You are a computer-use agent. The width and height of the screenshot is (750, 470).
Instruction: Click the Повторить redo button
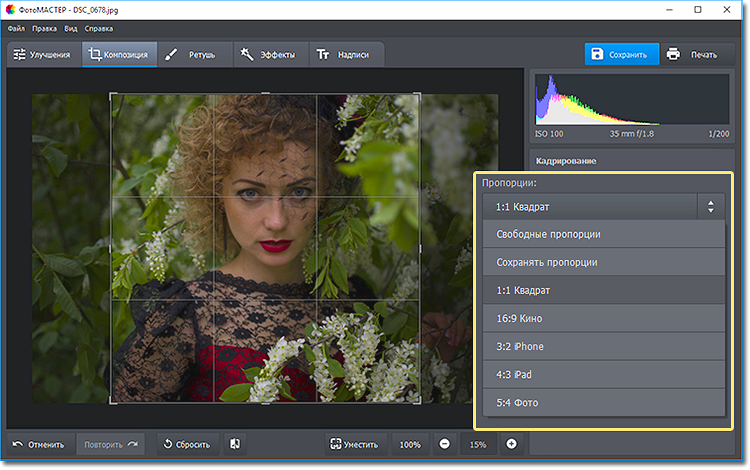point(110,444)
